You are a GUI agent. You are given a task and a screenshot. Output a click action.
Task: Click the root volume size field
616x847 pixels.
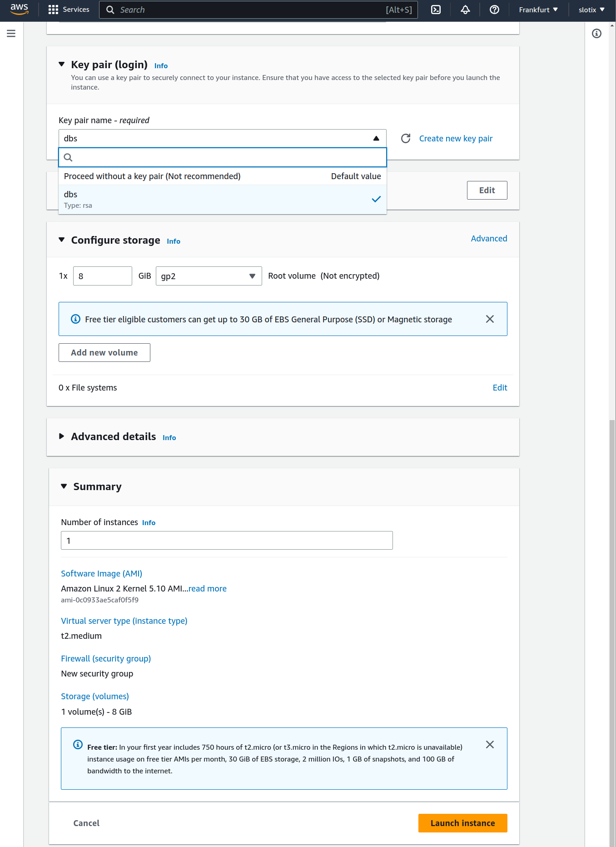pyautogui.click(x=103, y=276)
